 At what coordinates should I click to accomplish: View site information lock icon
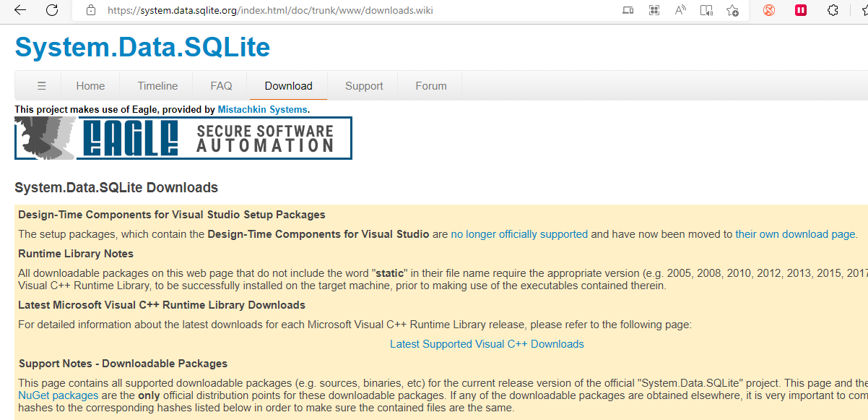[91, 10]
